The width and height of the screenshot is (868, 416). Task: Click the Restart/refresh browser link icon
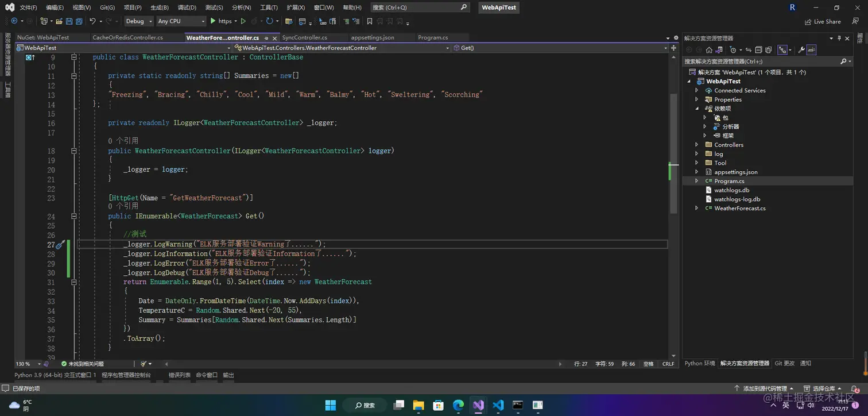pyautogui.click(x=270, y=21)
